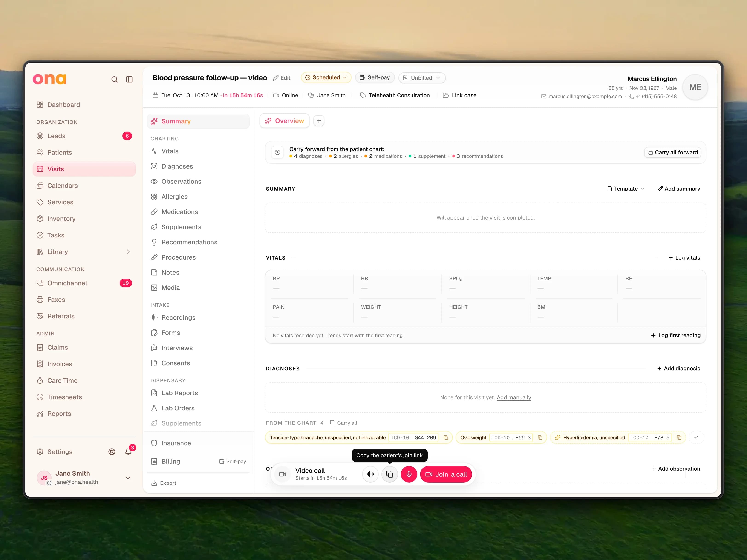The width and height of the screenshot is (747, 560).
Task: Click marcus.ellington@example.com email
Action: [585, 97]
